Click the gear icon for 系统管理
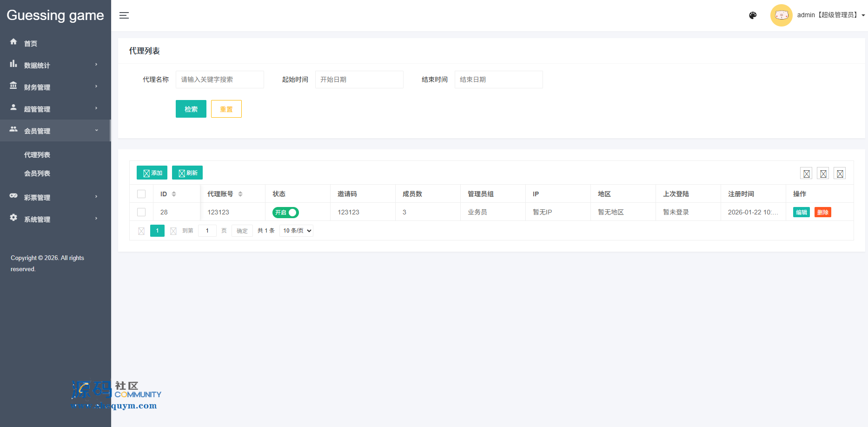 pyautogui.click(x=13, y=218)
